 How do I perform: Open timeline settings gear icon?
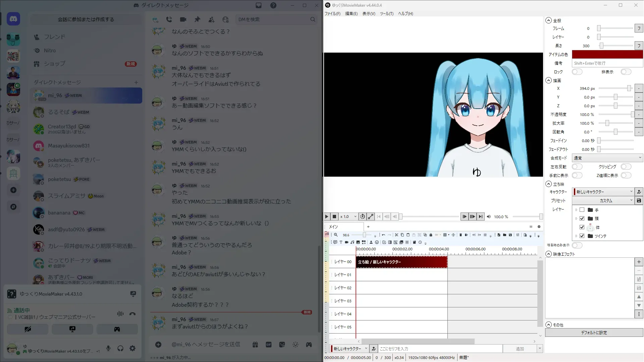click(x=539, y=227)
